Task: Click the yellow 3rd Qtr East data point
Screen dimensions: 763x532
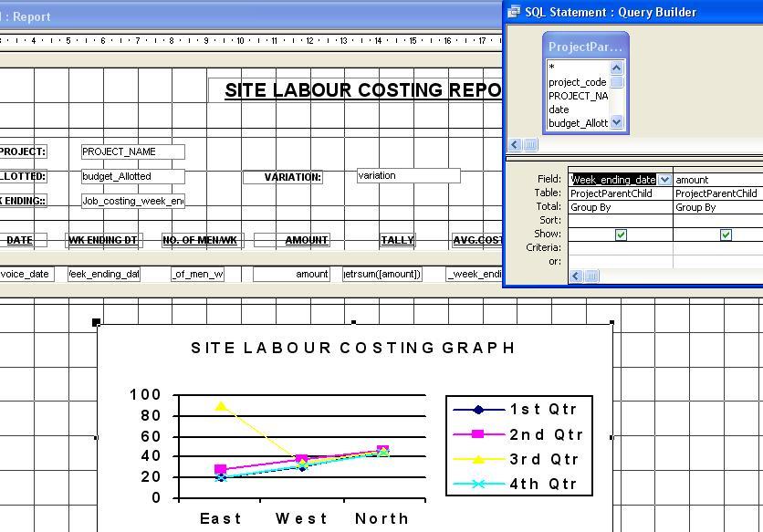Action: pos(221,406)
